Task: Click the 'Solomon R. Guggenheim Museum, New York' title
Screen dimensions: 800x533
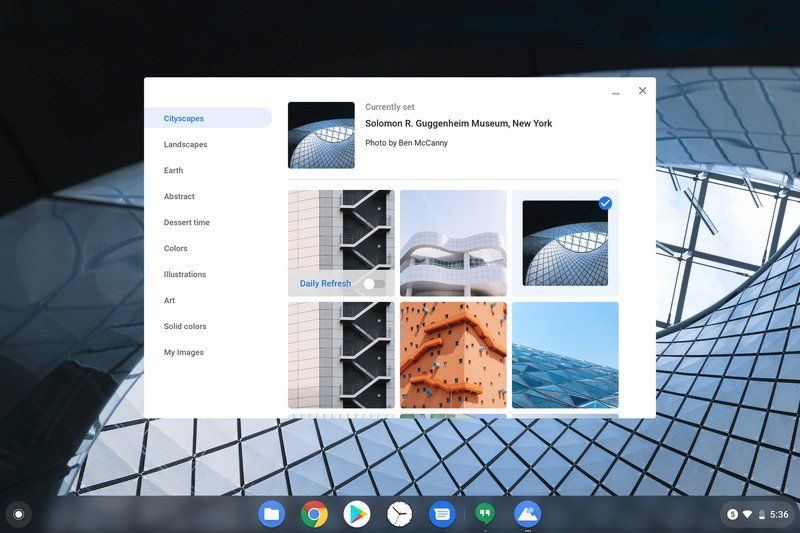Action: (459, 123)
